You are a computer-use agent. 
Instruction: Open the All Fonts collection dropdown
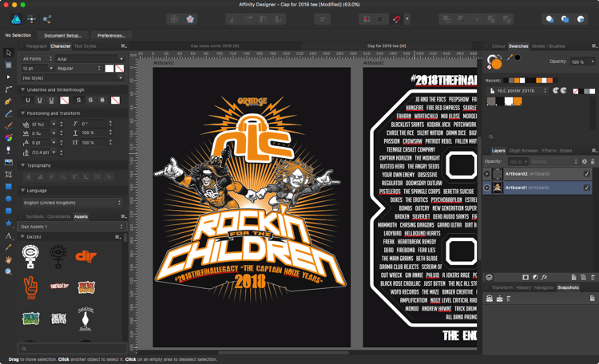37,59
